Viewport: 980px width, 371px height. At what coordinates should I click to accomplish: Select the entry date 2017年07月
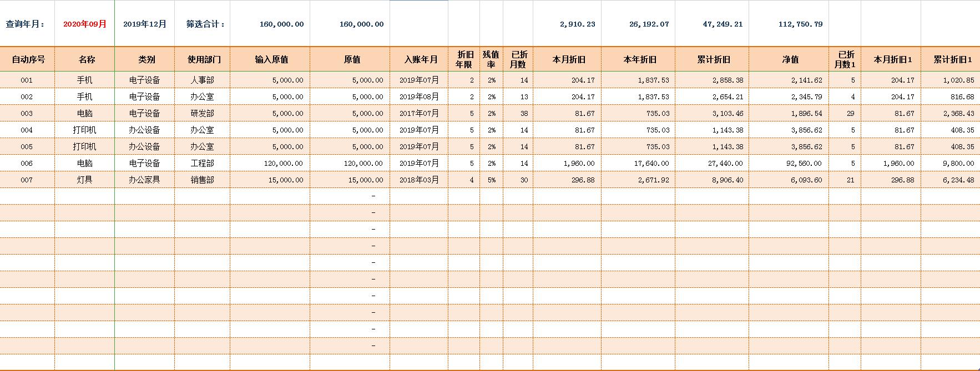[419, 113]
